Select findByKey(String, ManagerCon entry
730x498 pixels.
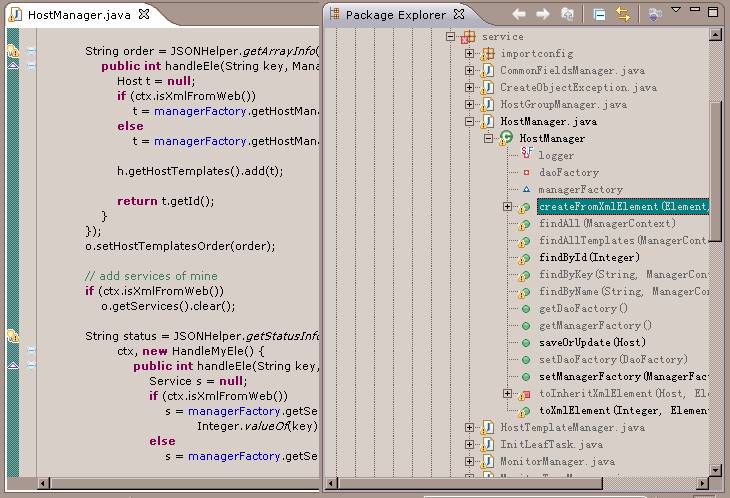623,275
